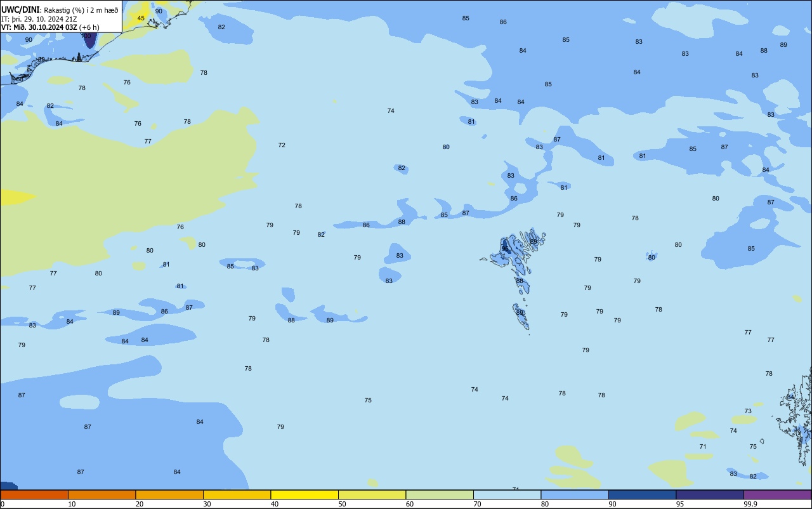Click the 0–10 dark orange legend swatch
This screenshot has height=509, width=812.
(x=34, y=494)
